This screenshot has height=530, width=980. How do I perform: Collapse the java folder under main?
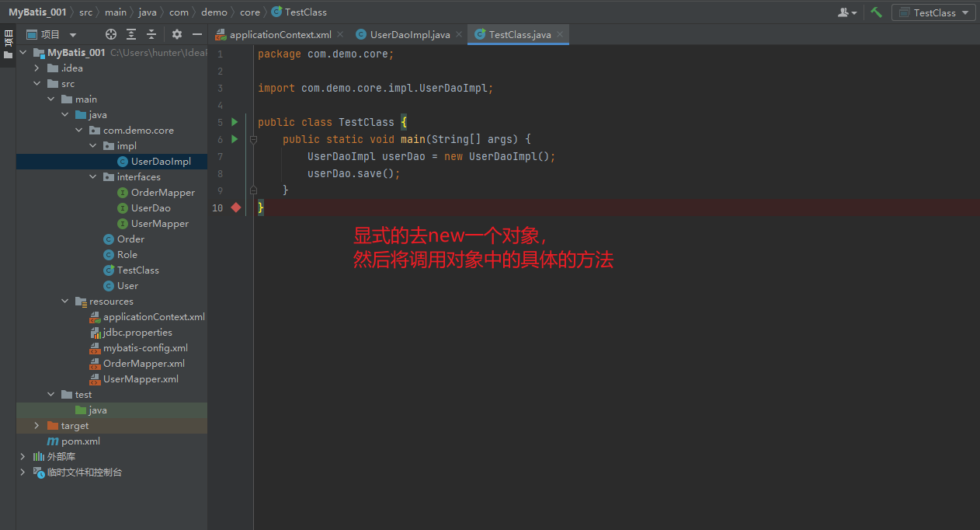click(65, 115)
